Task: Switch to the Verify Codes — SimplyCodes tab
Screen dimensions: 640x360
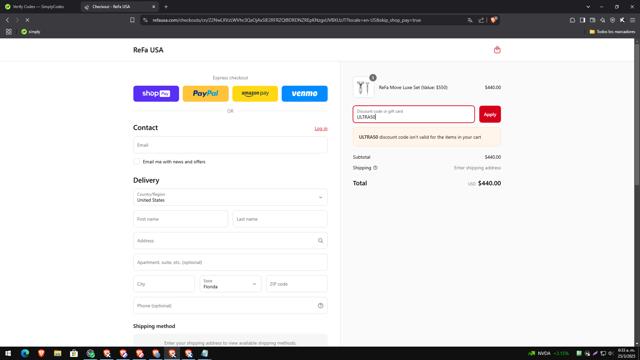Action: (39, 7)
